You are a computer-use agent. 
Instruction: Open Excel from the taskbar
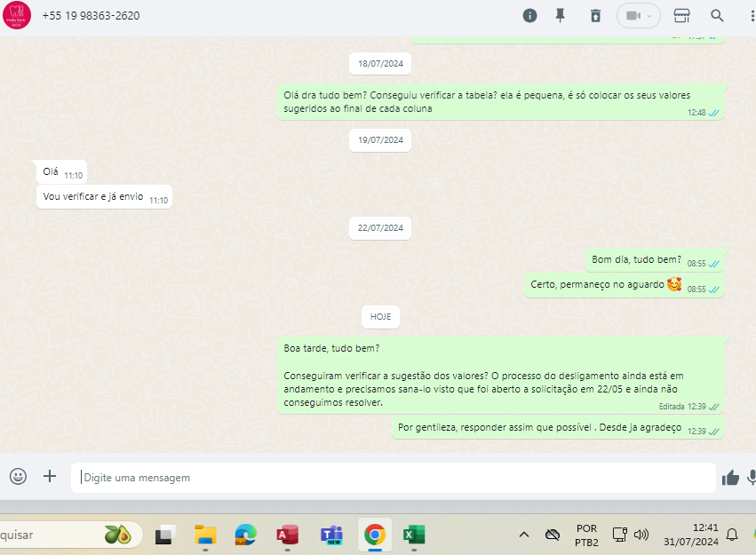(414, 535)
